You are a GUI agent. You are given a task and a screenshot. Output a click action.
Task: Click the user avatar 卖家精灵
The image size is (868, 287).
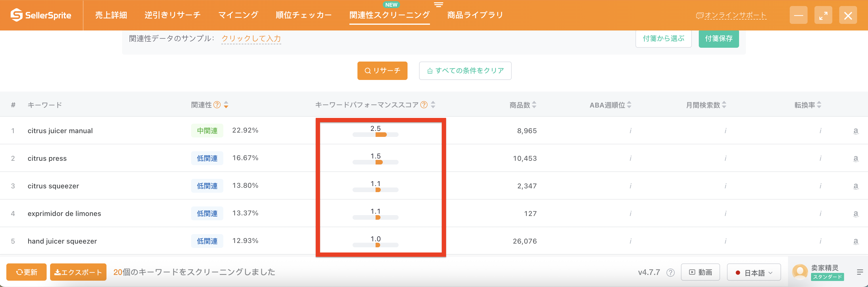point(800,272)
